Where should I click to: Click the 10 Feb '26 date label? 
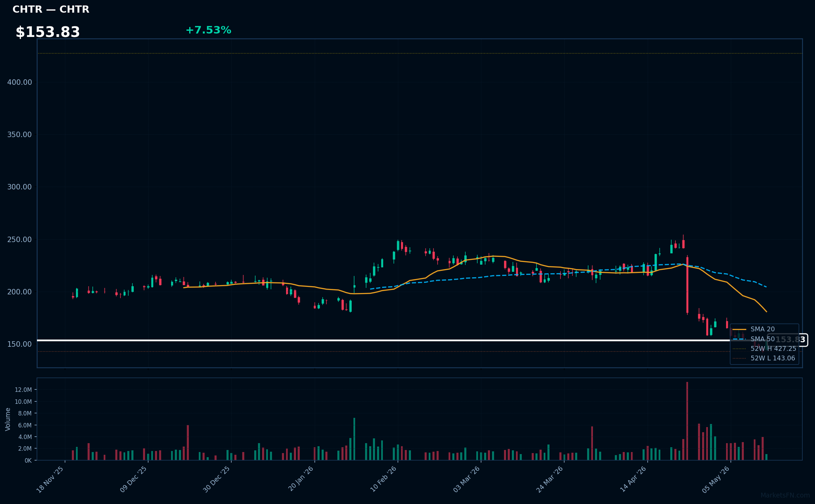click(x=384, y=479)
